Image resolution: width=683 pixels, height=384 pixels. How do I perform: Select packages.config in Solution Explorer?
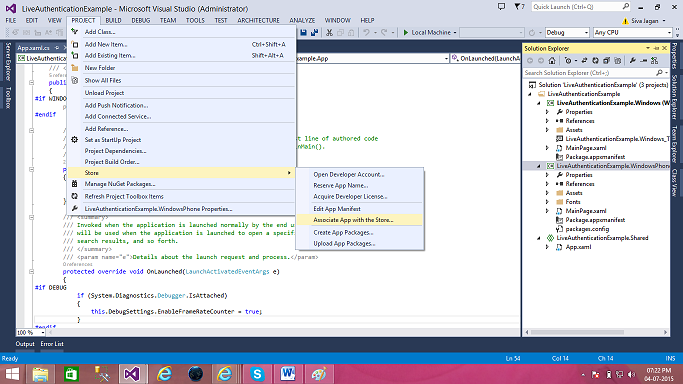pos(587,229)
